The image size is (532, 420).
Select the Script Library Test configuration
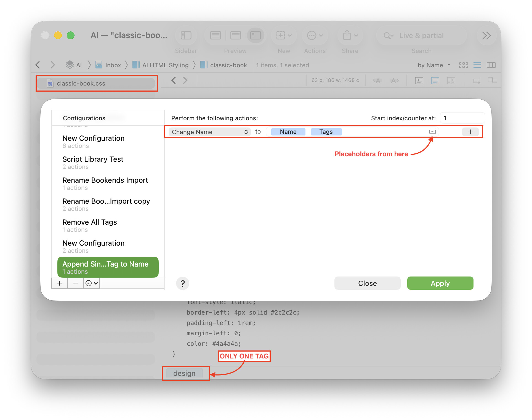[x=93, y=162]
